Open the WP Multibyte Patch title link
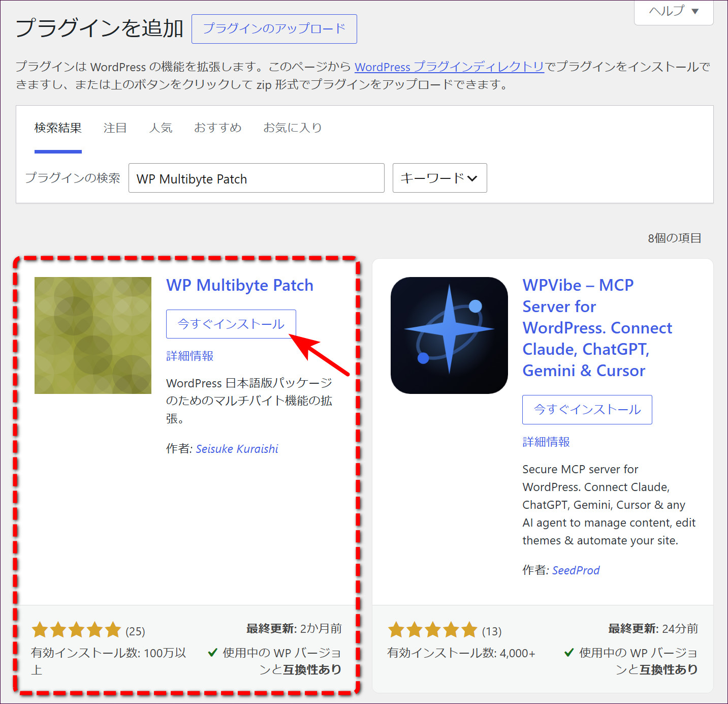The image size is (728, 704). tap(240, 285)
